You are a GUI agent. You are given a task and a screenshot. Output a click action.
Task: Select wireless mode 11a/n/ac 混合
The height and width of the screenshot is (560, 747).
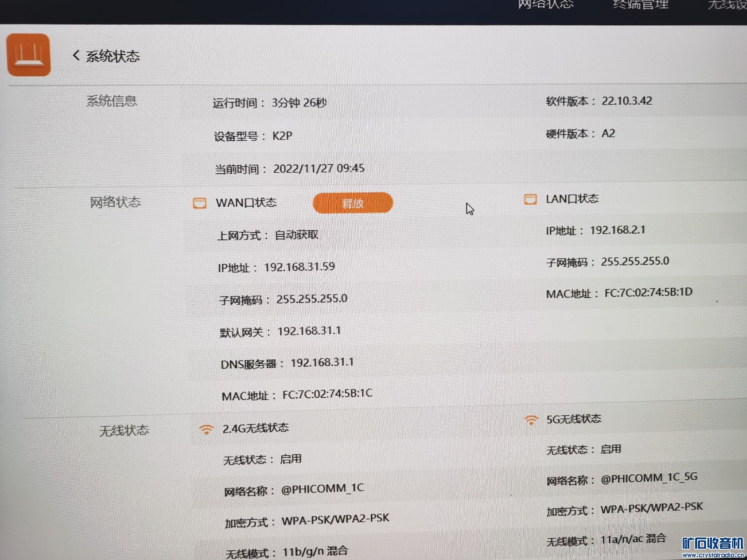[x=633, y=539]
